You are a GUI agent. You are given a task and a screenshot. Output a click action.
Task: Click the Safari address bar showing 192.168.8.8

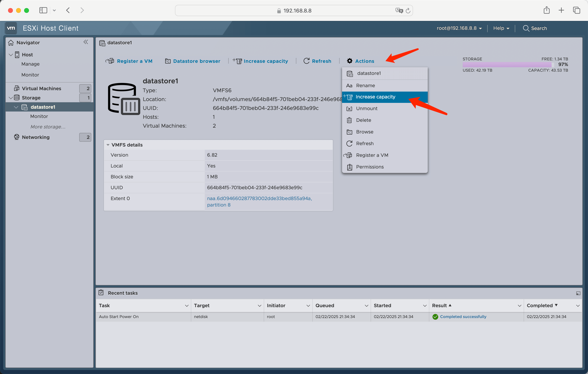click(x=294, y=10)
